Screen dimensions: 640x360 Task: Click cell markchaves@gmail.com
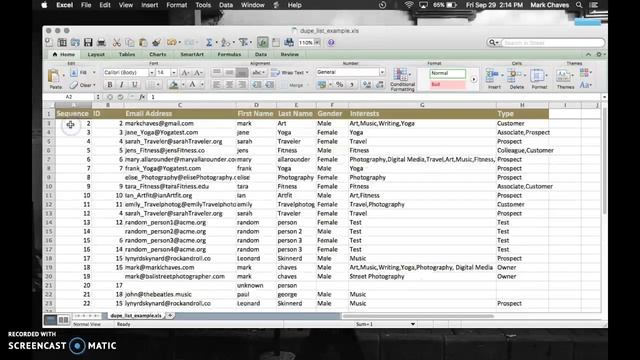point(180,123)
